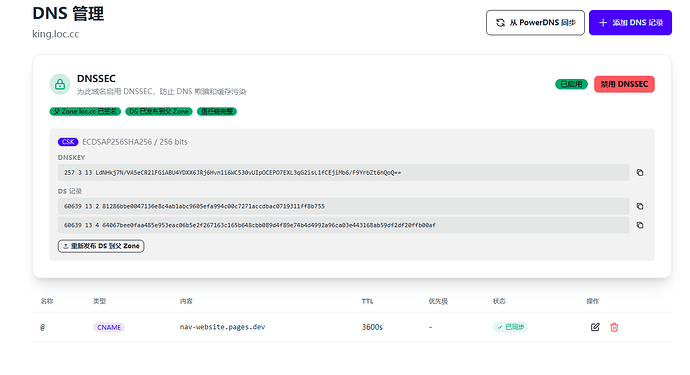Click the DNSKEY value field
The image size is (690, 375).
coord(343,173)
